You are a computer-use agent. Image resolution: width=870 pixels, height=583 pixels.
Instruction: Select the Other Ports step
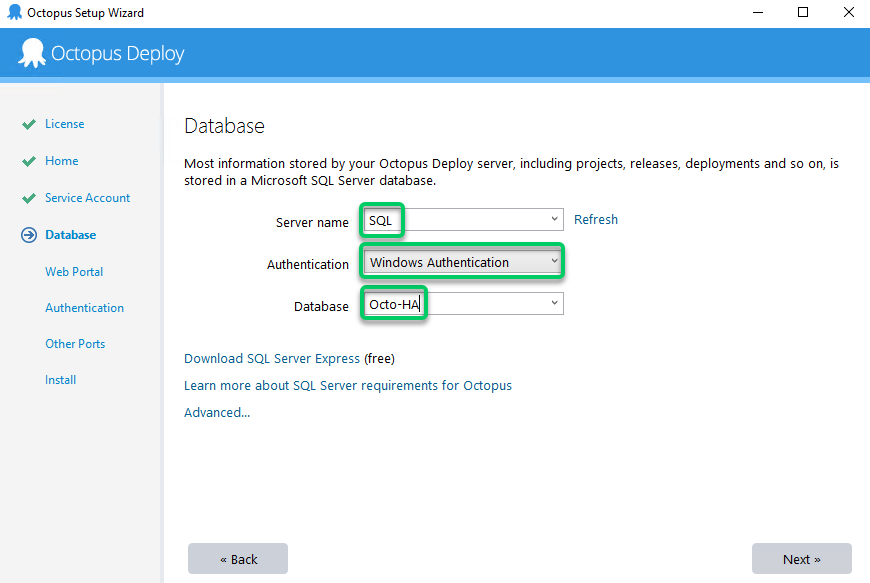pos(75,344)
